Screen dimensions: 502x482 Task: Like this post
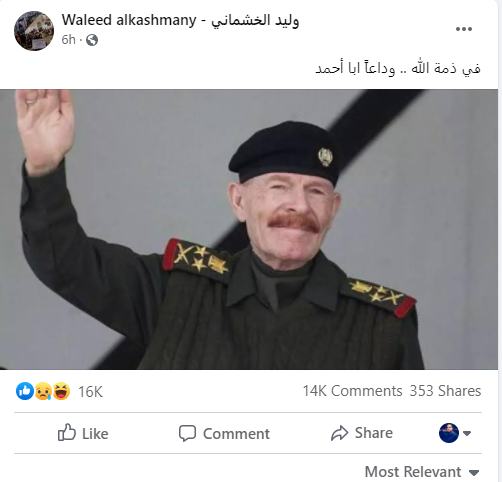[x=83, y=433]
